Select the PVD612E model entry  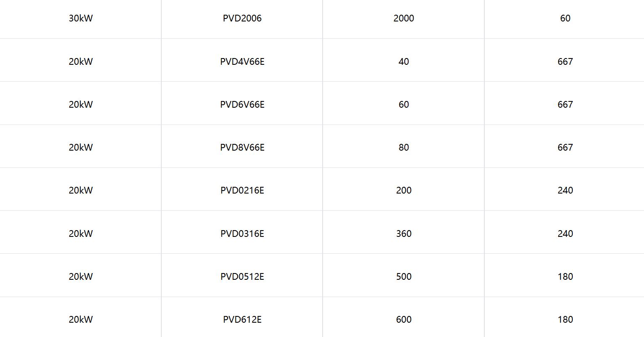(x=242, y=319)
